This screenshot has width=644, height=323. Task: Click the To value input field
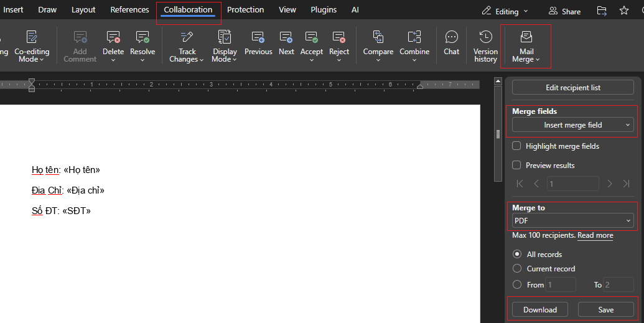(x=618, y=284)
